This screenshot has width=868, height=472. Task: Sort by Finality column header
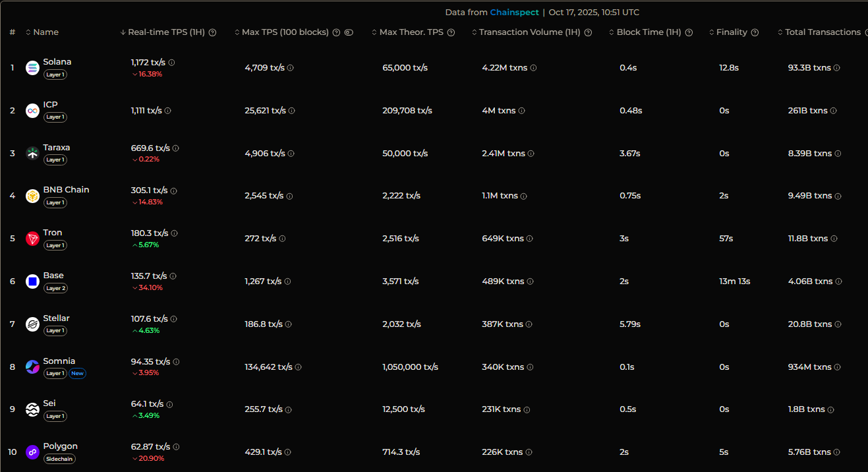point(731,32)
